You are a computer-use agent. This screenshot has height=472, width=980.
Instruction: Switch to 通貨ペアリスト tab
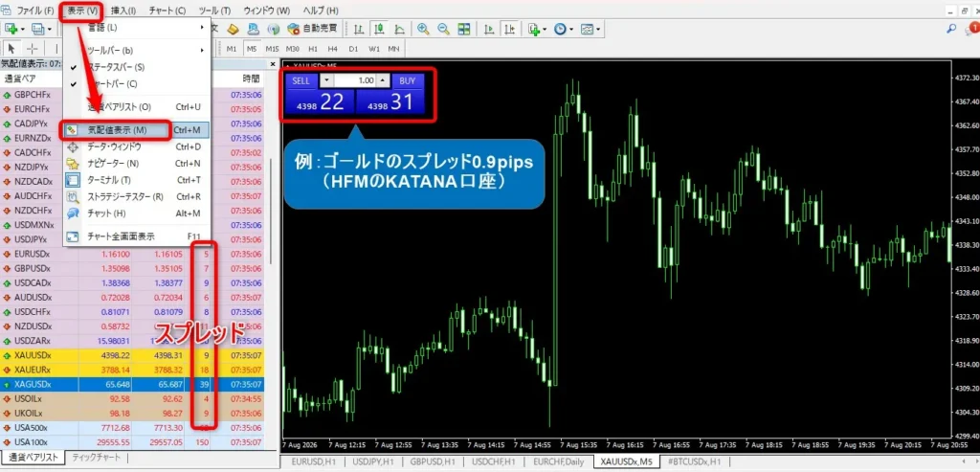[x=32, y=457]
